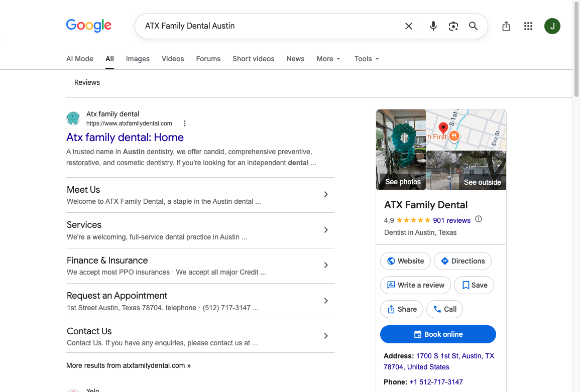This screenshot has width=580, height=392.
Task: Open the Atx family dental: Home result
Action: pyautogui.click(x=125, y=137)
